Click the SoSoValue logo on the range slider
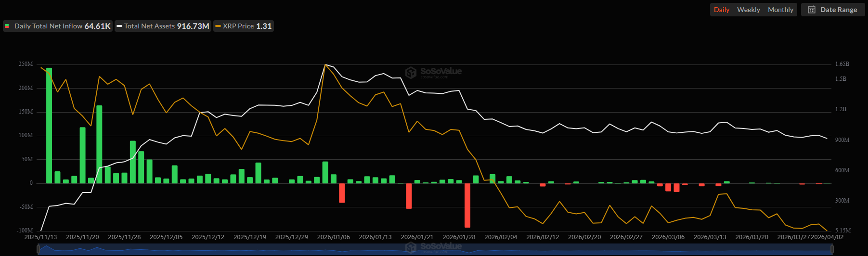This screenshot has width=868, height=256. (411, 247)
